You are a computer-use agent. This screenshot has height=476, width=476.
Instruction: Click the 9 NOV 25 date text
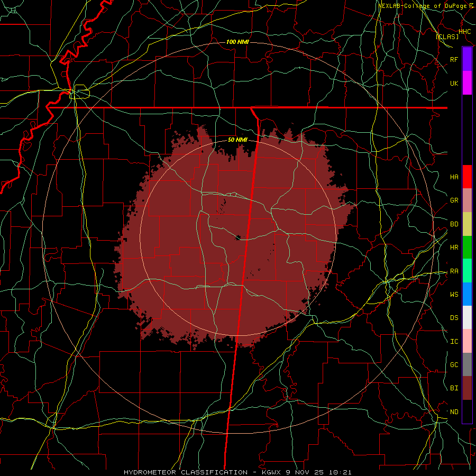pyautogui.click(x=305, y=472)
